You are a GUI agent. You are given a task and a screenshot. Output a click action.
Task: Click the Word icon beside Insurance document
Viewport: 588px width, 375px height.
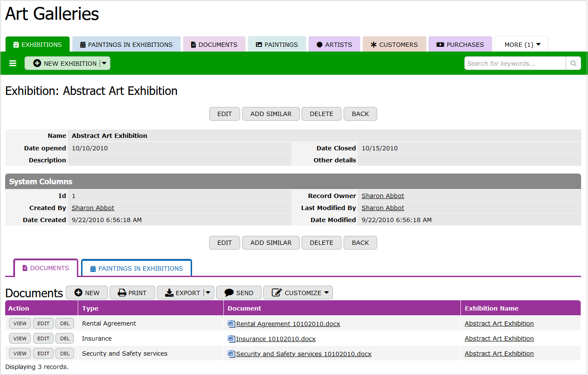232,338
